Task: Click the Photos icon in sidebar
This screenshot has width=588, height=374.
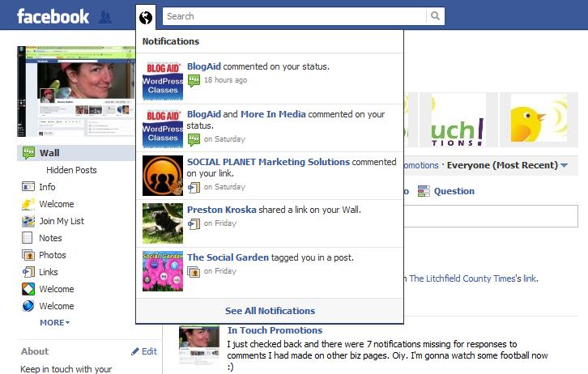Action: click(x=28, y=255)
